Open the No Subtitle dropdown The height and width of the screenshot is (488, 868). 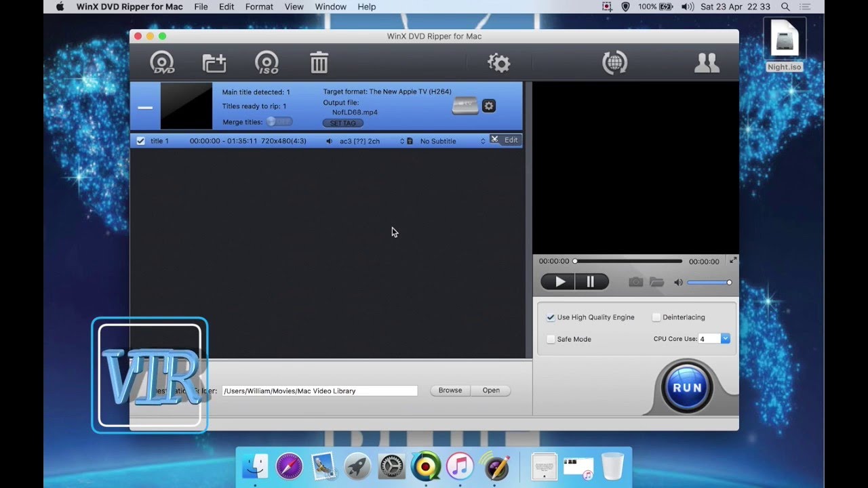452,141
